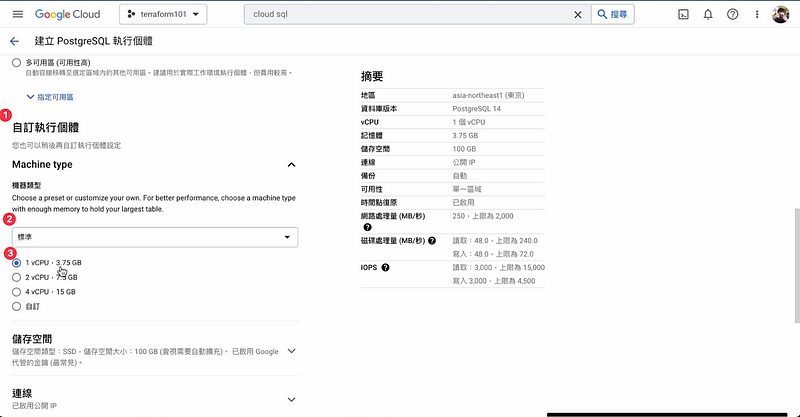Image resolution: width=800 pixels, height=417 pixels.
Task: Open the three-dot more options menu
Action: coord(757,14)
